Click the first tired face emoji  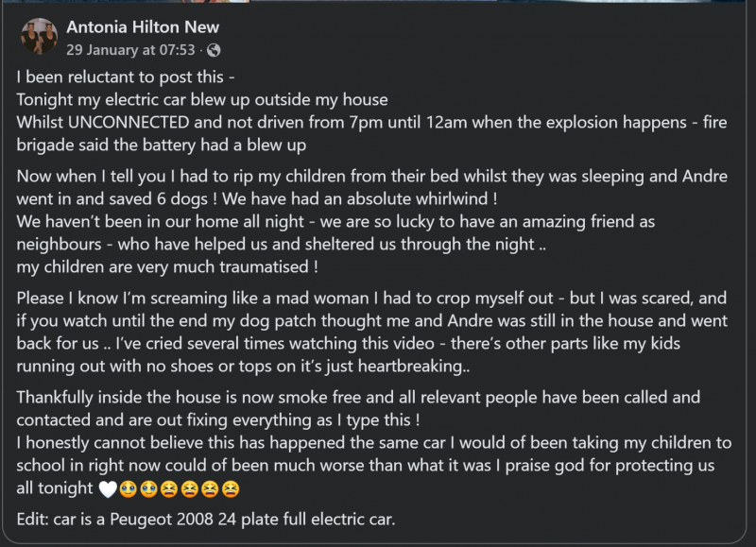tap(169, 488)
